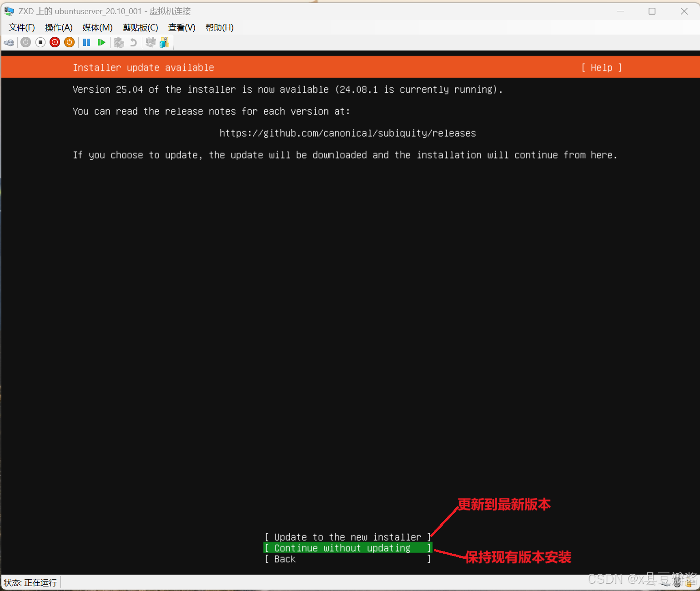Create a checkpoint of the VM
This screenshot has height=591, width=700.
click(119, 42)
